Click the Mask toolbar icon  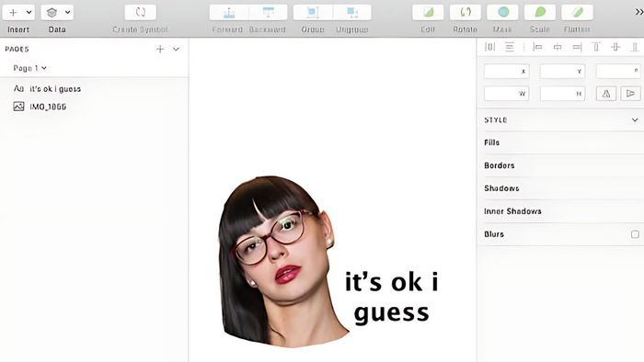pos(502,12)
